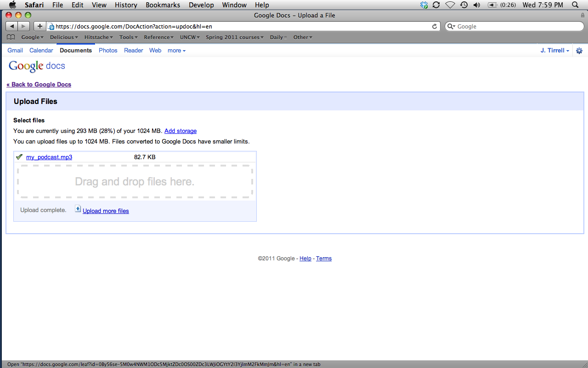Open the Daily bookmarks item
Viewport: 588px width, 368px height.
click(278, 37)
